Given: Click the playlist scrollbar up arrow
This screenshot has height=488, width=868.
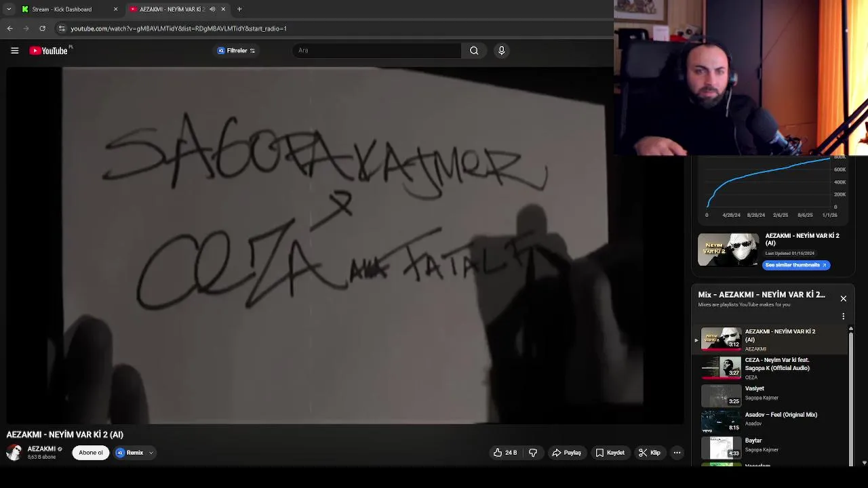Looking at the screenshot, I should [851, 329].
